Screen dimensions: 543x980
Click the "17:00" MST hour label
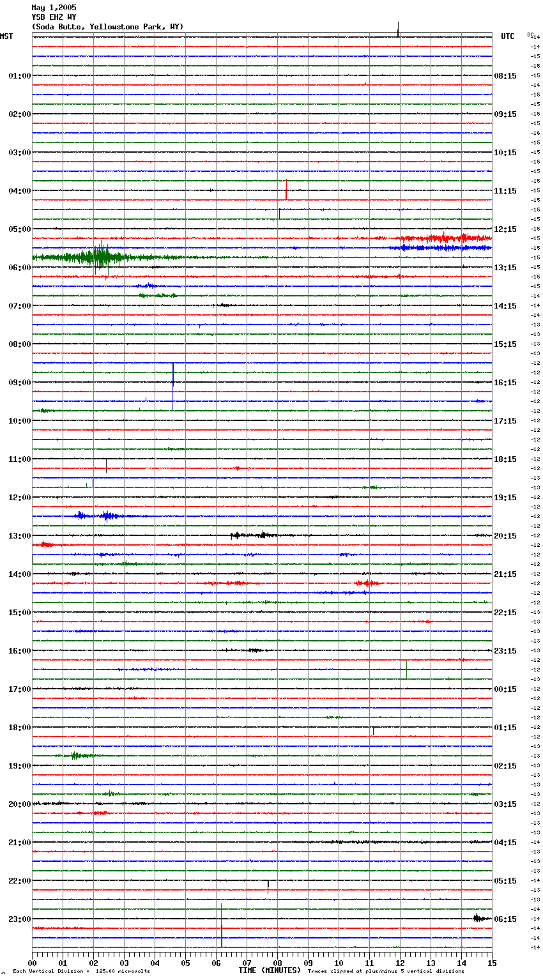pos(20,689)
